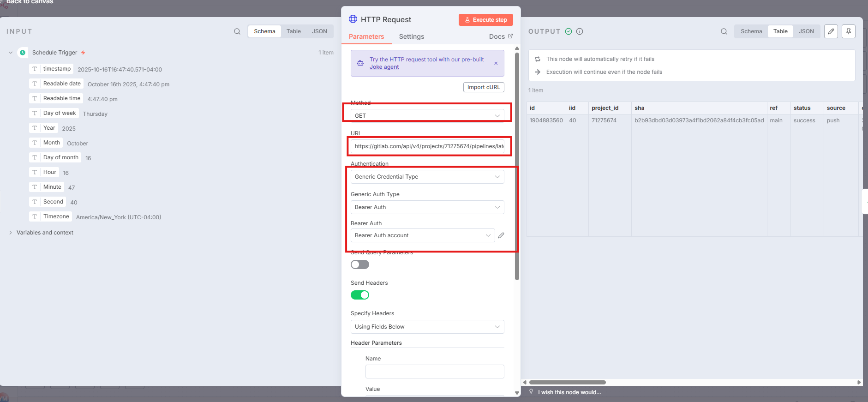Image resolution: width=868 pixels, height=402 pixels.
Task: Edit Bearer Auth credential via pencil icon
Action: (501, 235)
